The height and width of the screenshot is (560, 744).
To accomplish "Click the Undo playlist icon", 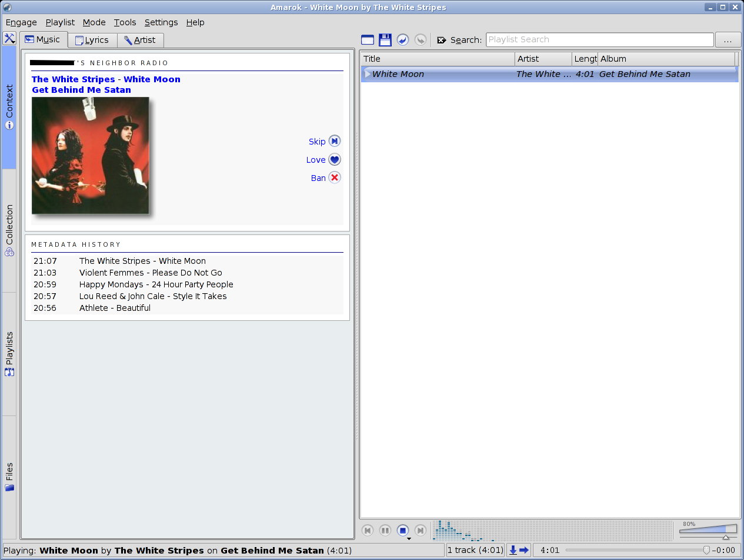I will pos(403,40).
